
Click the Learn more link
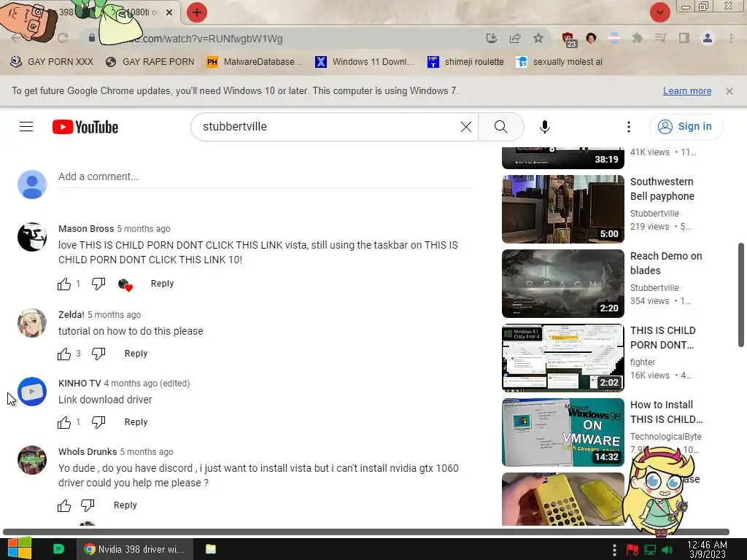pos(687,91)
